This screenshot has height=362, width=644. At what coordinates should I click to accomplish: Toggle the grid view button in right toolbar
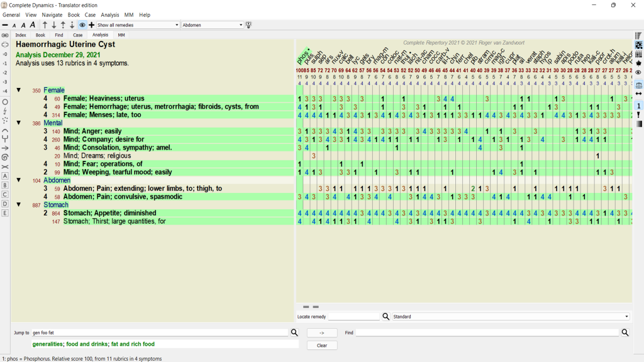click(639, 54)
